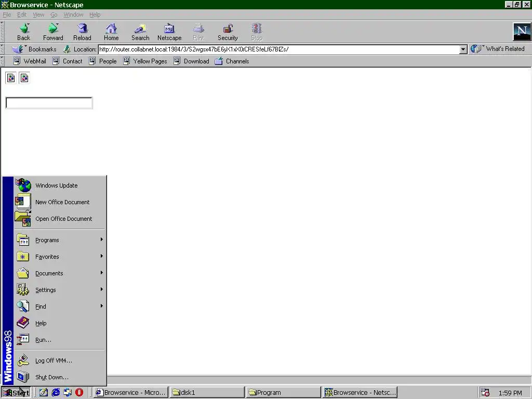Click the first quick launch icon (notepad)
Screen dimensions: 532x399
coord(44,393)
